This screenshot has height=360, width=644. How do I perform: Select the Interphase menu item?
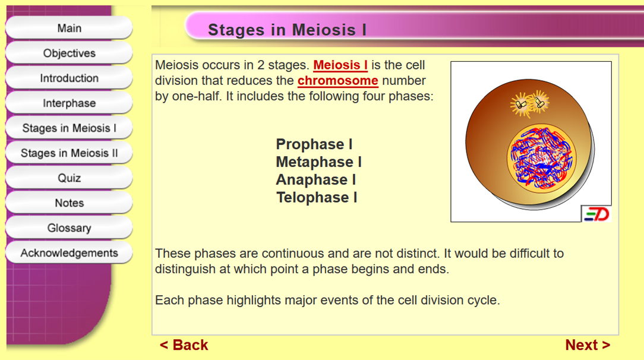click(x=69, y=103)
